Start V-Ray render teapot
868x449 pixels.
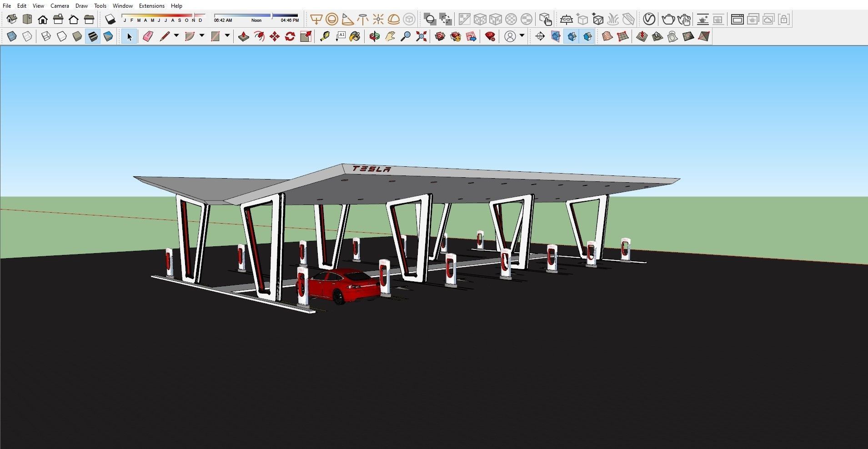(x=668, y=19)
